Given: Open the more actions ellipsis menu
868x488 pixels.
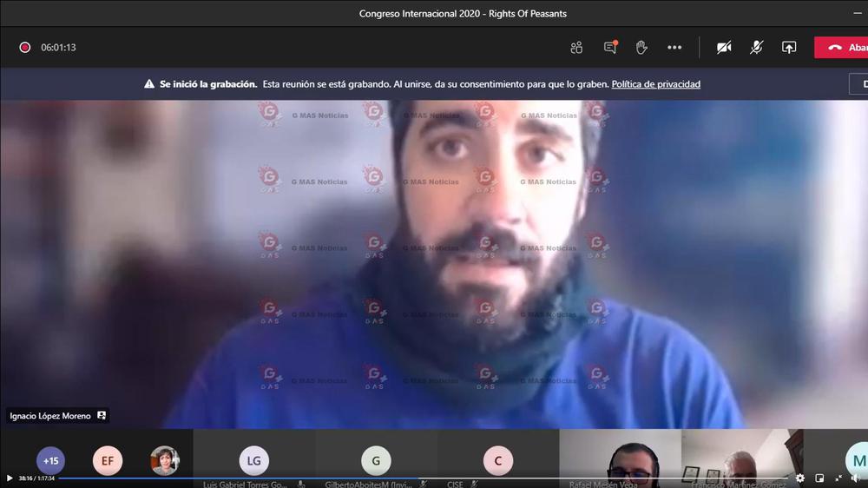Looking at the screenshot, I should pos(674,48).
